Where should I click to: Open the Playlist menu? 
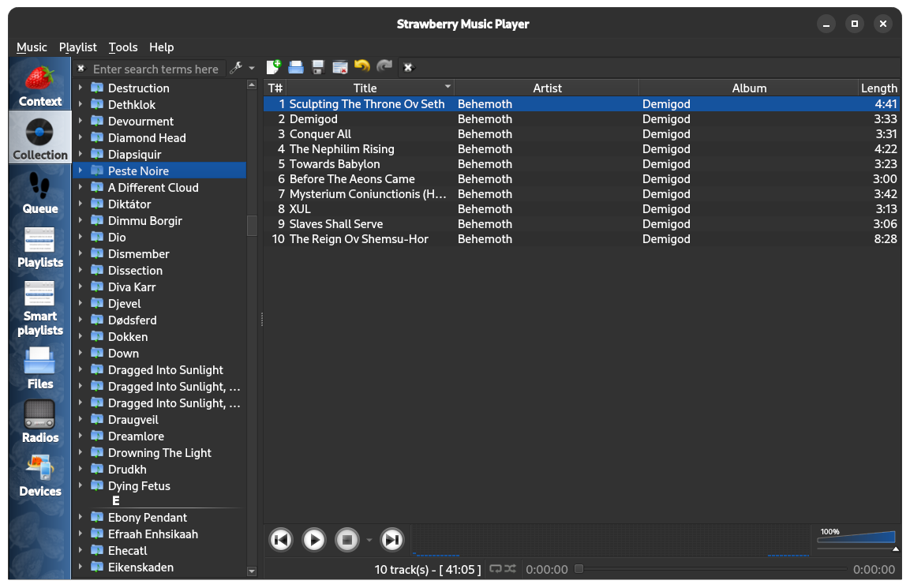(77, 47)
